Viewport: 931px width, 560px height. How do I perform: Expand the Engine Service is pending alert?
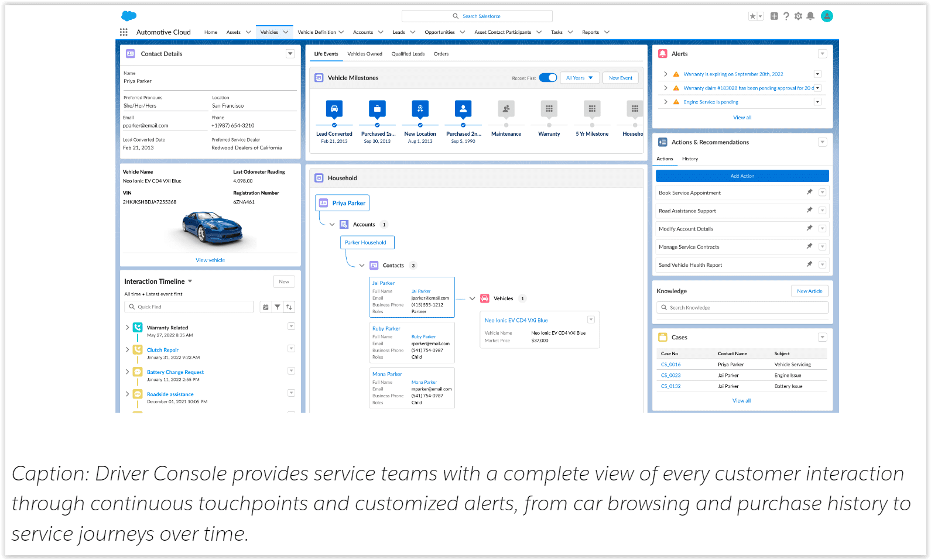coord(666,102)
